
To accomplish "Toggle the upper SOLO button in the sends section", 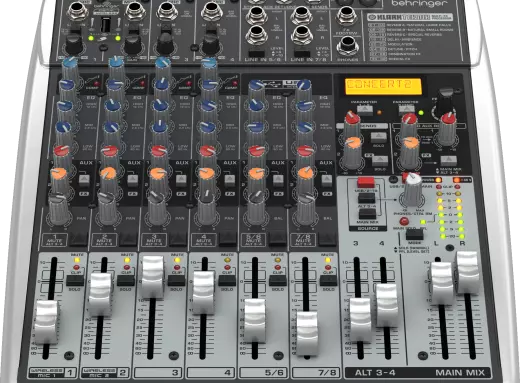I will [x=378, y=136].
